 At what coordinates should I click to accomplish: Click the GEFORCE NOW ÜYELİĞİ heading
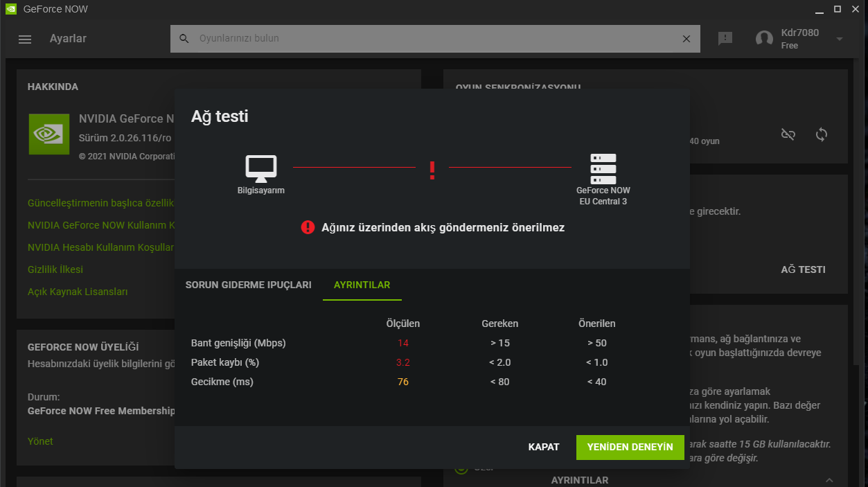tap(83, 347)
